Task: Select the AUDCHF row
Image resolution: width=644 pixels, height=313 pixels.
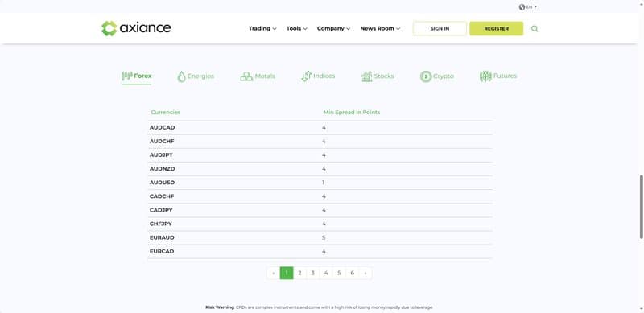Action: point(320,142)
